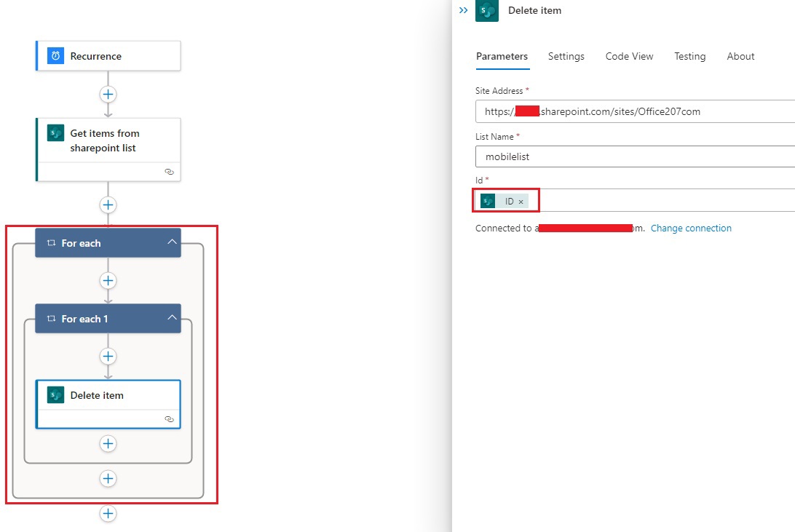795x532 pixels.
Task: Click the Change connection link
Action: (x=691, y=228)
